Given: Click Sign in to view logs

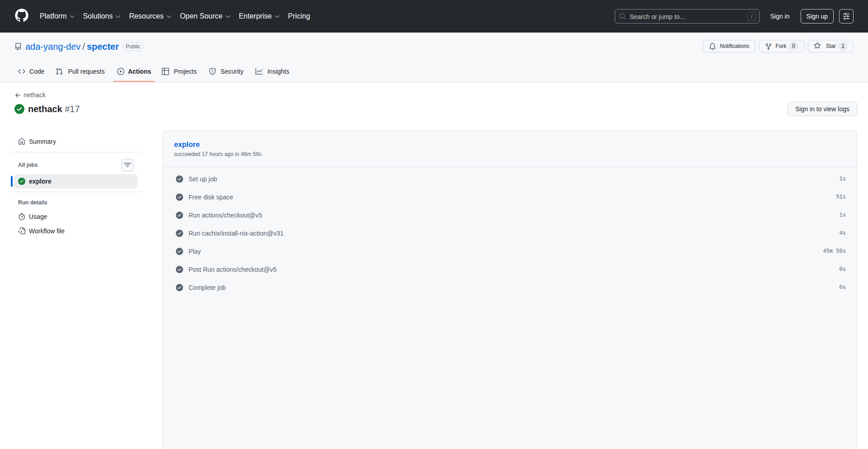Looking at the screenshot, I should (x=822, y=109).
